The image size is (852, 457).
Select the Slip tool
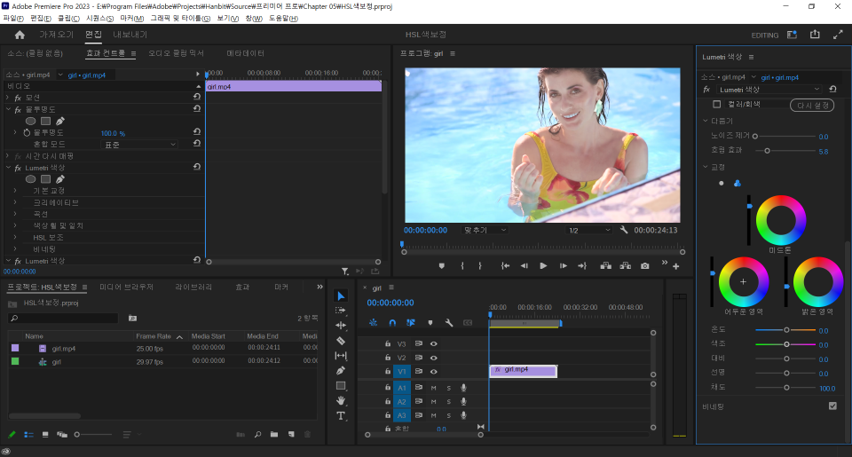coord(341,355)
